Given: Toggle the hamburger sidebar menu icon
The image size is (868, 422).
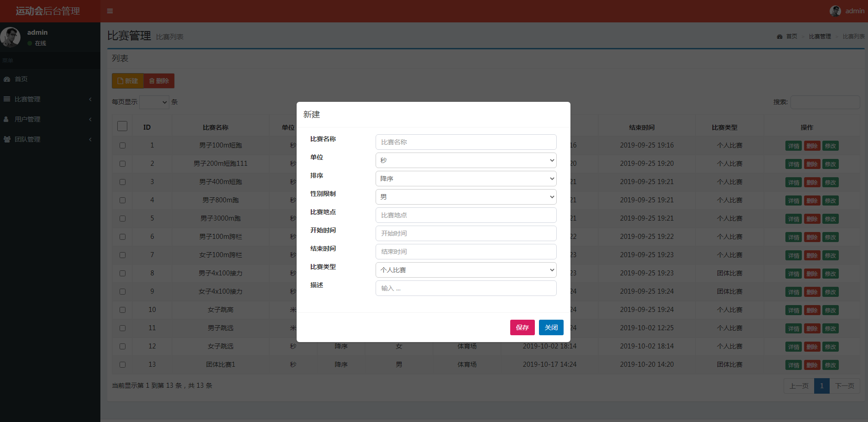Looking at the screenshot, I should [x=110, y=11].
